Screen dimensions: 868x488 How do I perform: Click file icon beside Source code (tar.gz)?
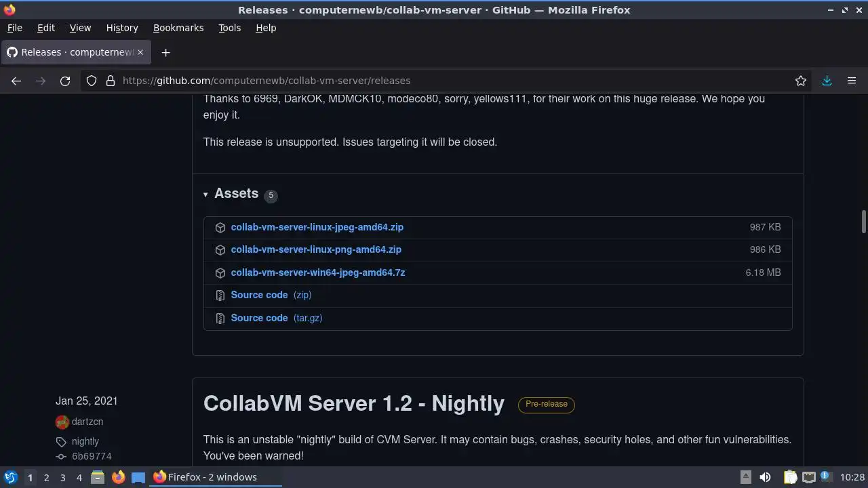[220, 319]
